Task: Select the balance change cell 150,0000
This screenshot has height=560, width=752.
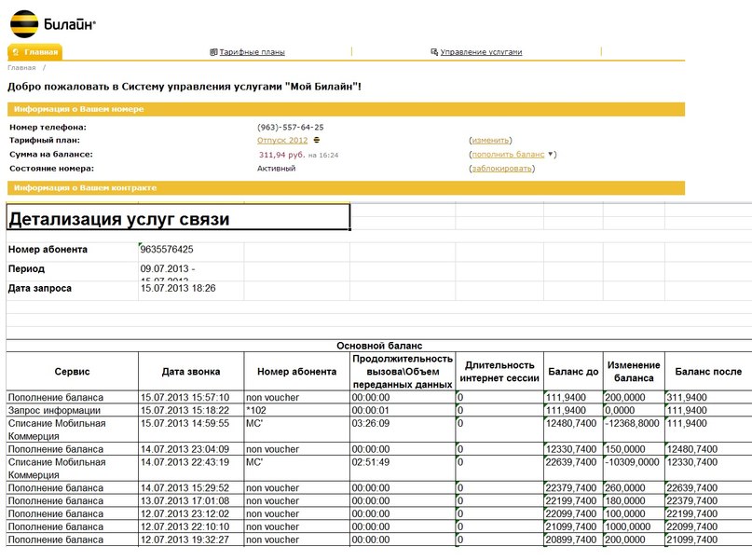Action: [634, 449]
